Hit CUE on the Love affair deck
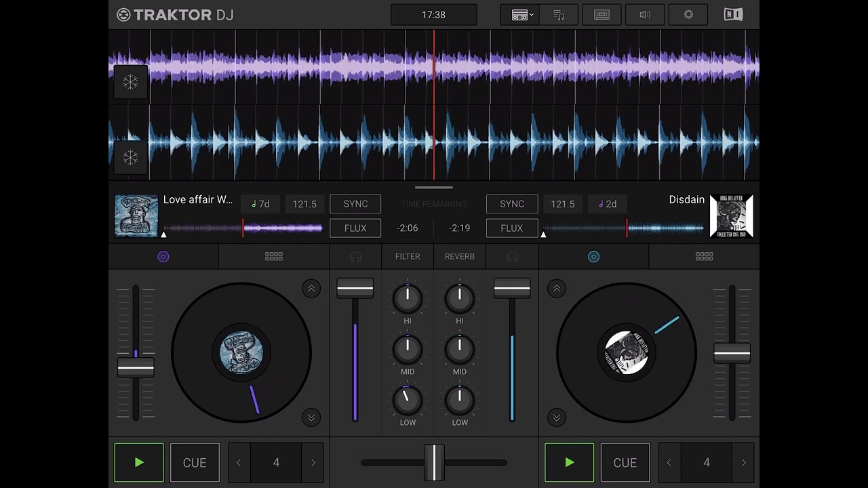 pos(195,463)
